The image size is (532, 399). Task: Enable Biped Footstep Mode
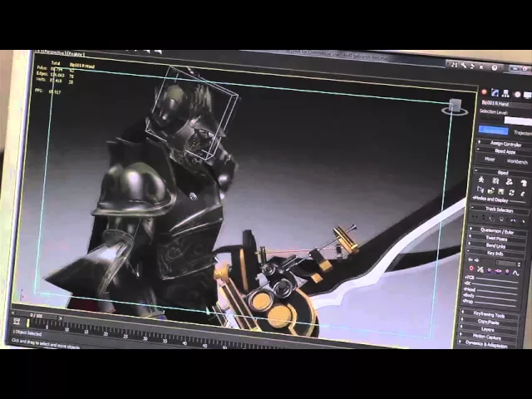[495, 180]
